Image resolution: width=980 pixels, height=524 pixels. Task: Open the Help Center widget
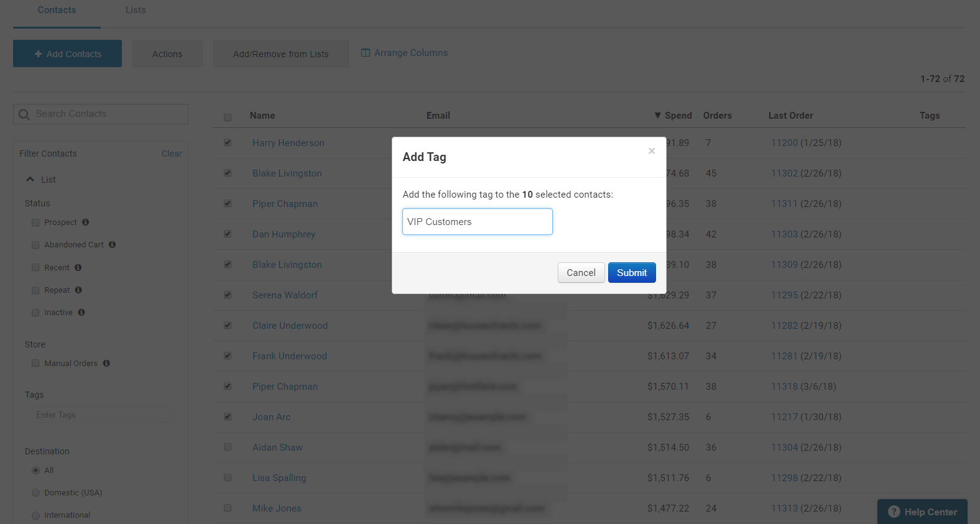coord(922,512)
